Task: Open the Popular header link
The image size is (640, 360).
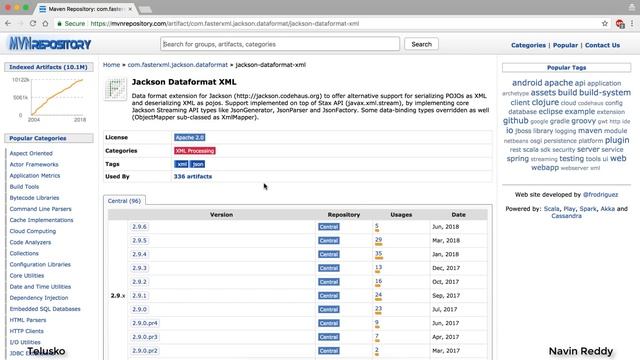Action: click(x=565, y=45)
